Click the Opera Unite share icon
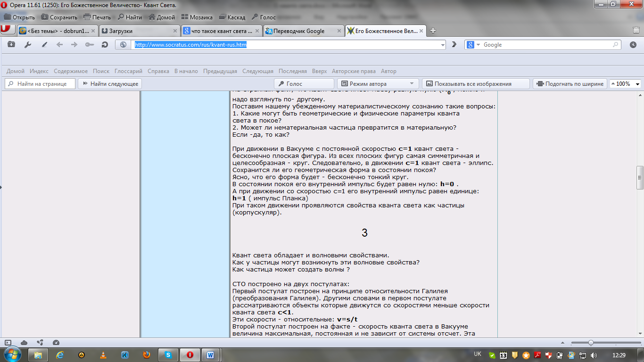 point(40,343)
